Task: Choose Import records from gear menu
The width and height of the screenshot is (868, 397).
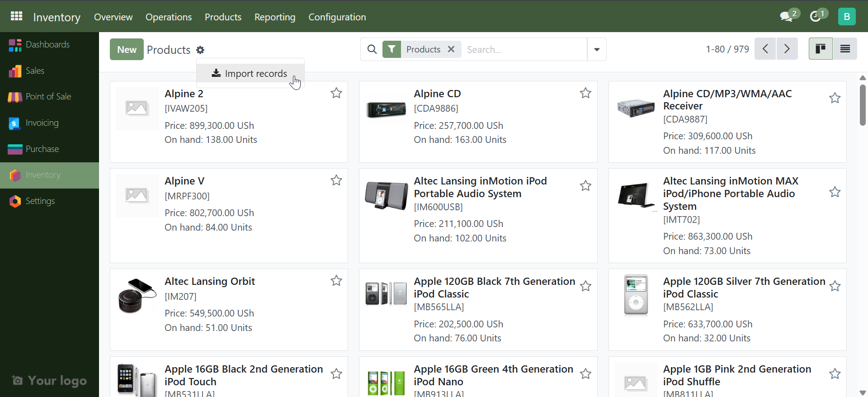Action: (x=250, y=73)
